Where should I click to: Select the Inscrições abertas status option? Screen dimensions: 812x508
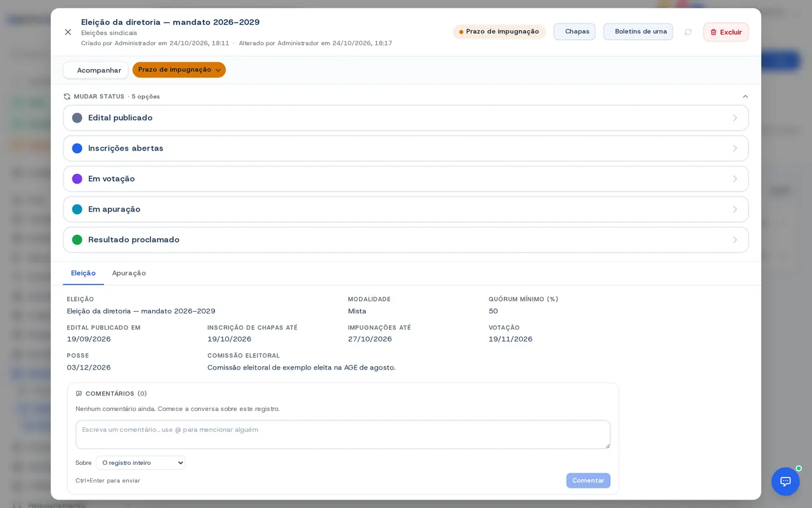(x=406, y=149)
